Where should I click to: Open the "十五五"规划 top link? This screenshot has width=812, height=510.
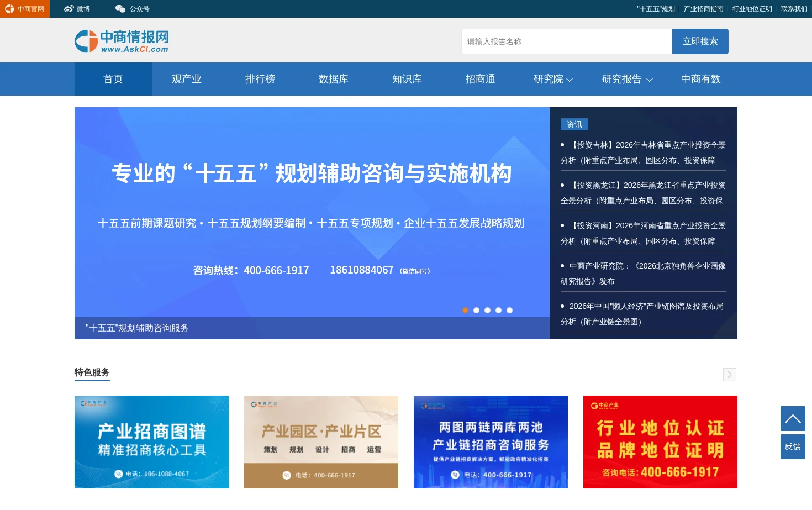pyautogui.click(x=656, y=9)
